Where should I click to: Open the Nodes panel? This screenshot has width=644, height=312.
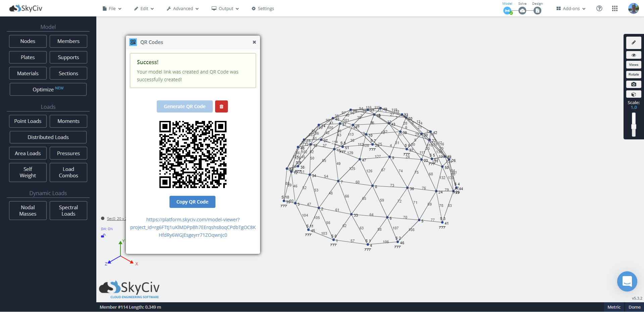pos(28,41)
